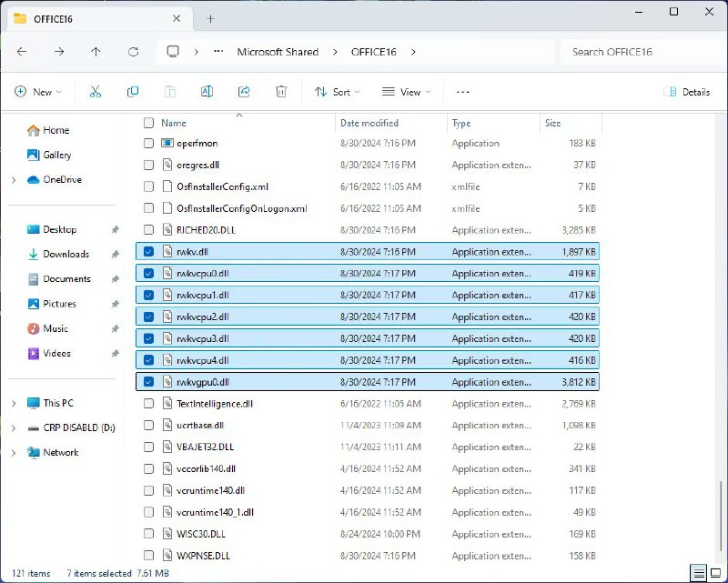Click Microsoft Shared in the breadcrumb path

[x=278, y=52]
